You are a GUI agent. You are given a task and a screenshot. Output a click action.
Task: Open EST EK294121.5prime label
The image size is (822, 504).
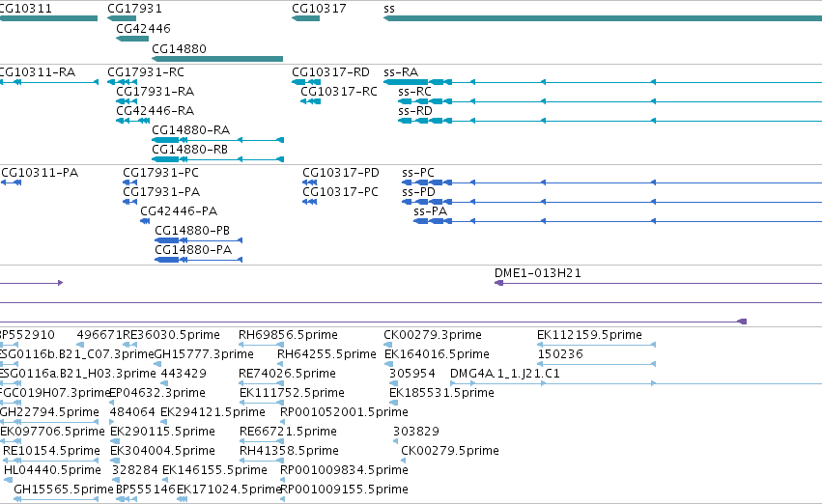213,412
